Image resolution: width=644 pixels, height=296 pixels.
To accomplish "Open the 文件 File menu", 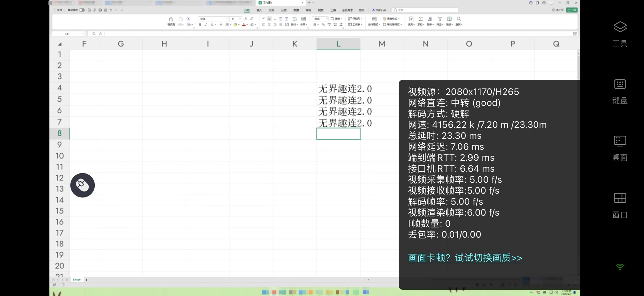I will click(x=58, y=10).
